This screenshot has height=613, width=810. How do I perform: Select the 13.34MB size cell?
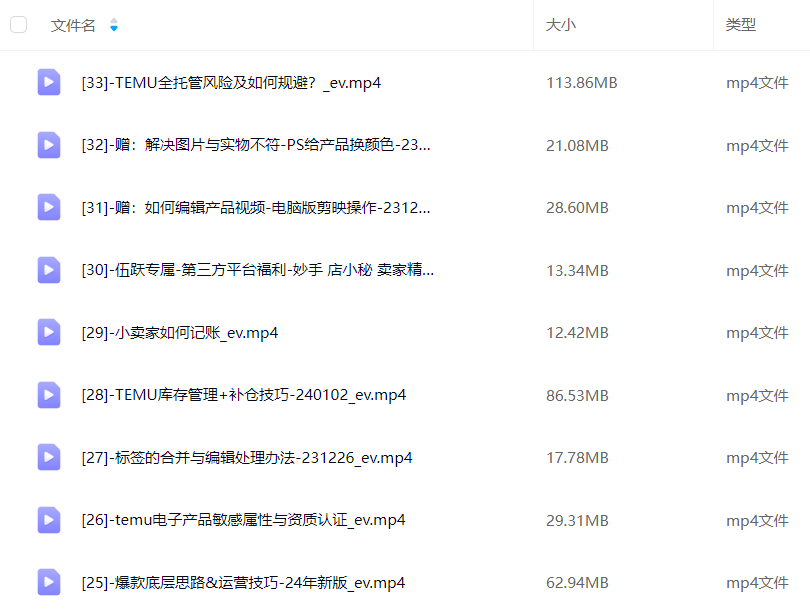pyautogui.click(x=577, y=271)
